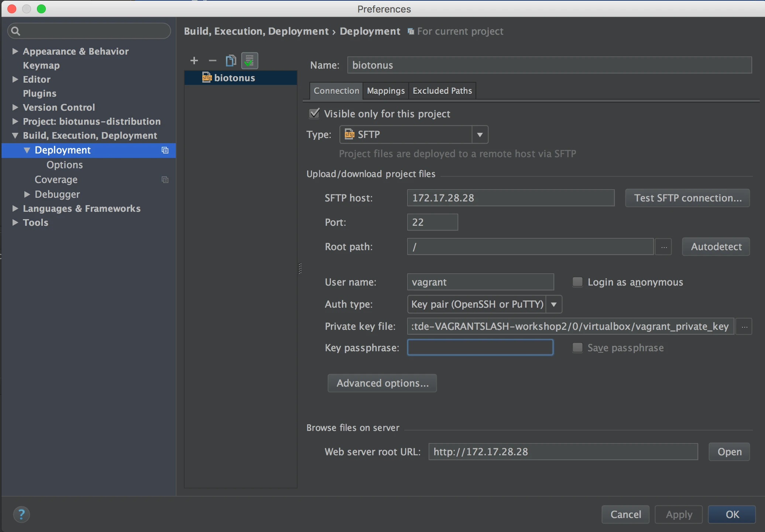
Task: Click the Name field containing biotonus
Action: point(549,65)
